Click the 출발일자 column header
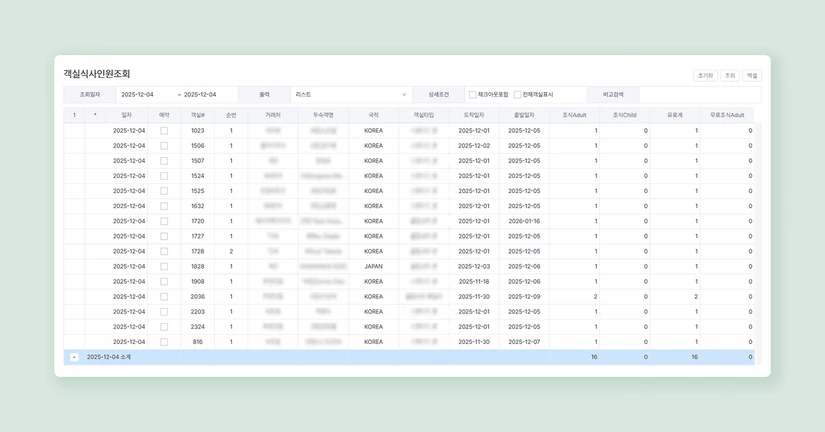Screen dimensions: 825x432 pos(524,115)
